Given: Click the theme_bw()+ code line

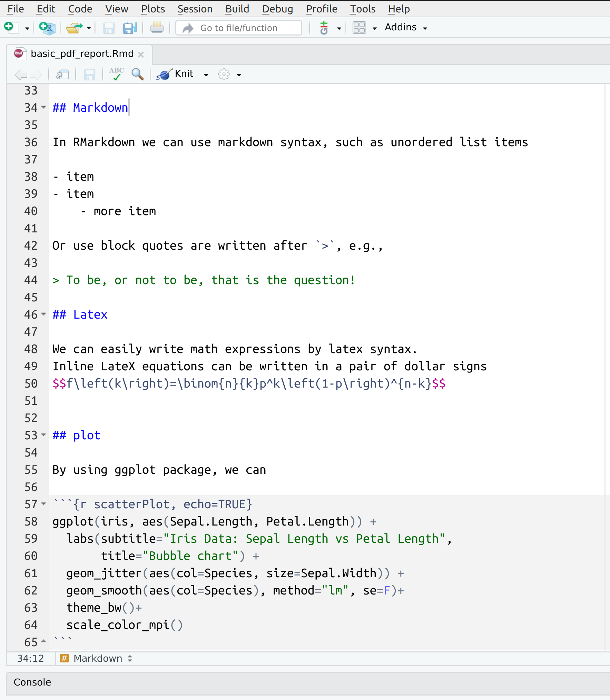Looking at the screenshot, I should click(x=104, y=608).
